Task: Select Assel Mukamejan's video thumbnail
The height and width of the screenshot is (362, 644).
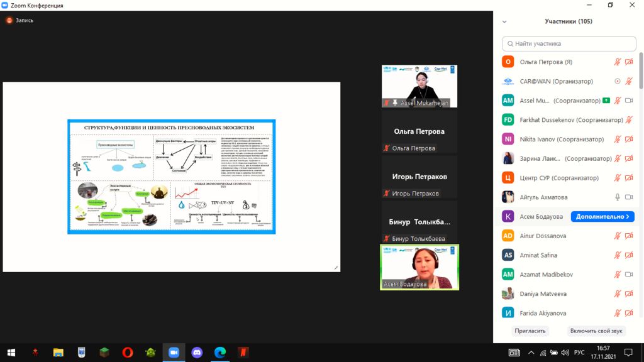Action: tap(419, 86)
